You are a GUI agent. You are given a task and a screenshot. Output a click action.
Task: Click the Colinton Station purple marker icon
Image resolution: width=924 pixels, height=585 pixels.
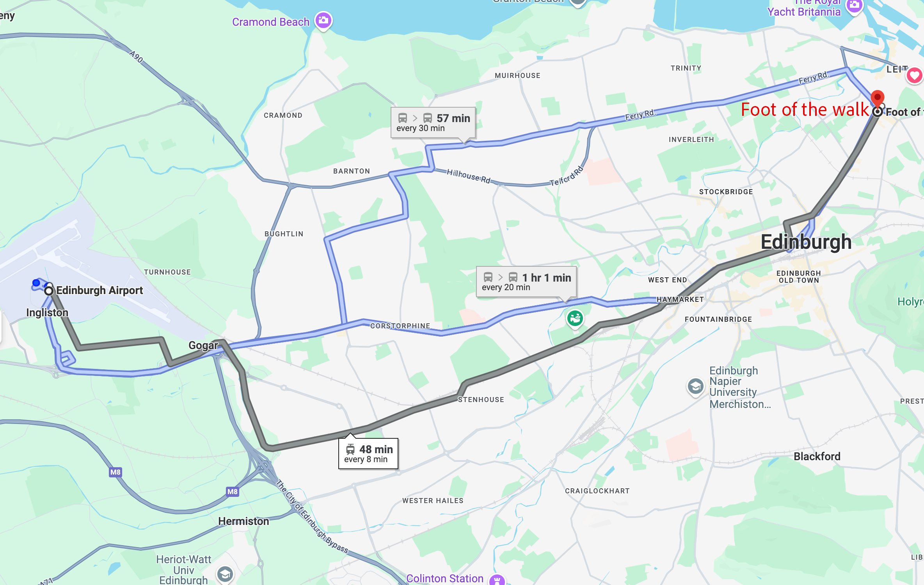pyautogui.click(x=497, y=580)
